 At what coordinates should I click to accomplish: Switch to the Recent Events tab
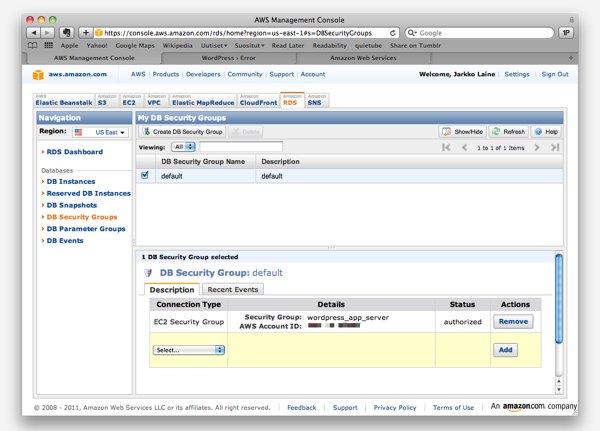[232, 289]
